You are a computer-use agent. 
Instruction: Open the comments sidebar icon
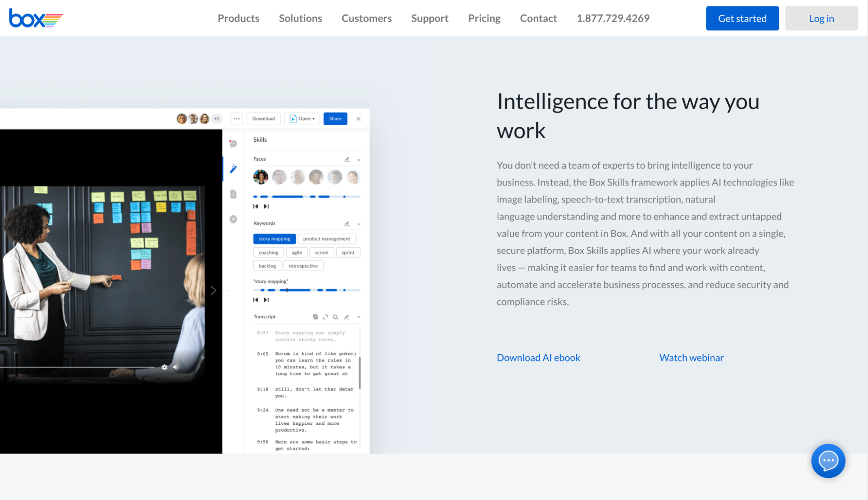point(233,143)
